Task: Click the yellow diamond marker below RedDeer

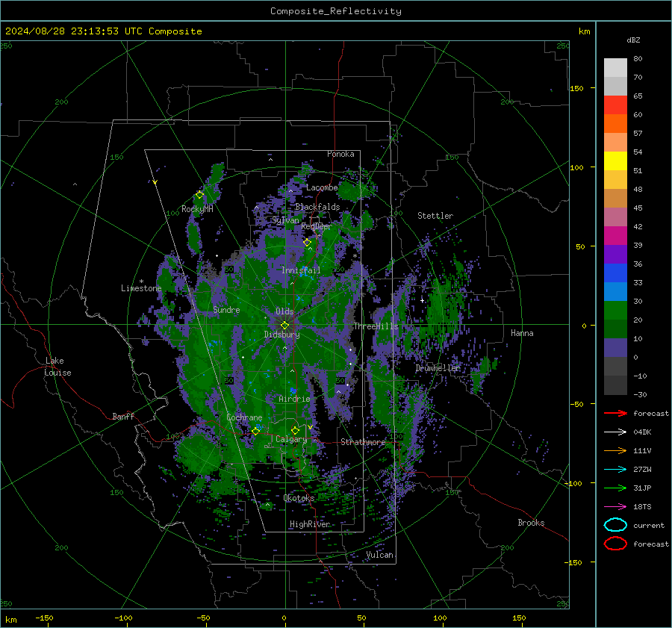Action: pyautogui.click(x=307, y=243)
